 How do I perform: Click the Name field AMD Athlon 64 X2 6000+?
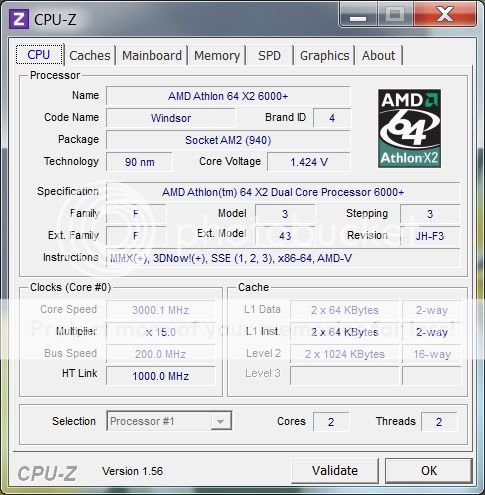[x=228, y=96]
